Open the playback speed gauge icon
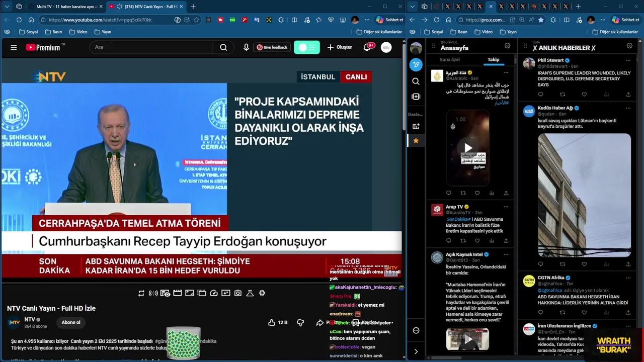This screenshot has height=362, width=644. pos(214,293)
